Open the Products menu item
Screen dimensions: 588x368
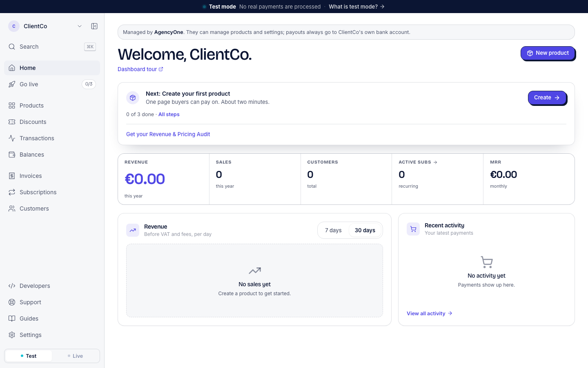[52, 105]
